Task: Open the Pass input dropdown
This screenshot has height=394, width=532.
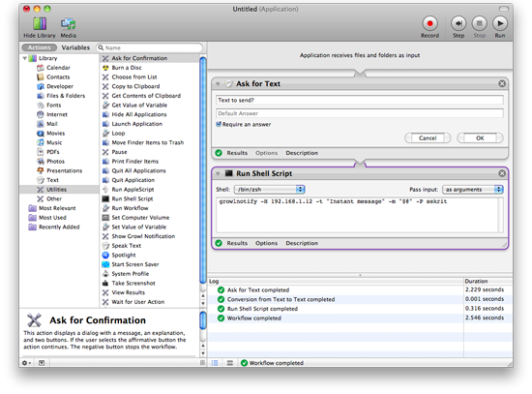Action: (473, 190)
